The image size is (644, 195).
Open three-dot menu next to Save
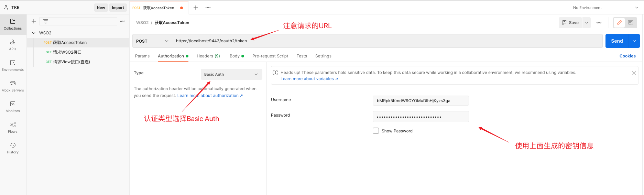599,23
